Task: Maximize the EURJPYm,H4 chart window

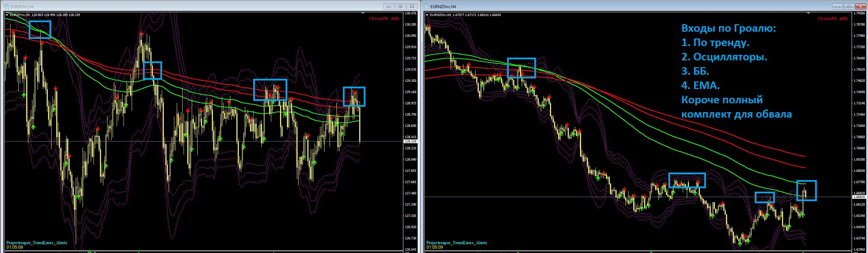Action: pyautogui.click(x=400, y=6)
